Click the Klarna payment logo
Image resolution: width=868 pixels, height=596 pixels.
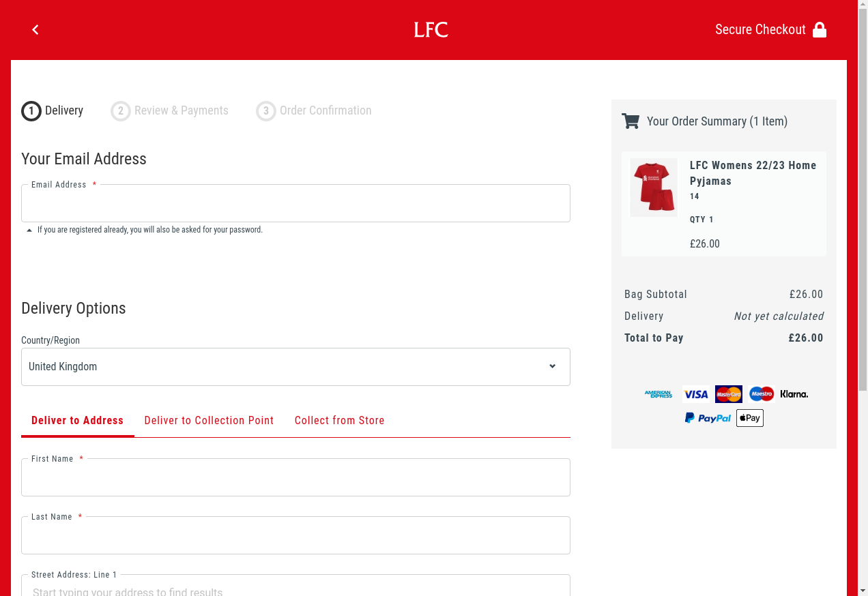click(x=794, y=394)
